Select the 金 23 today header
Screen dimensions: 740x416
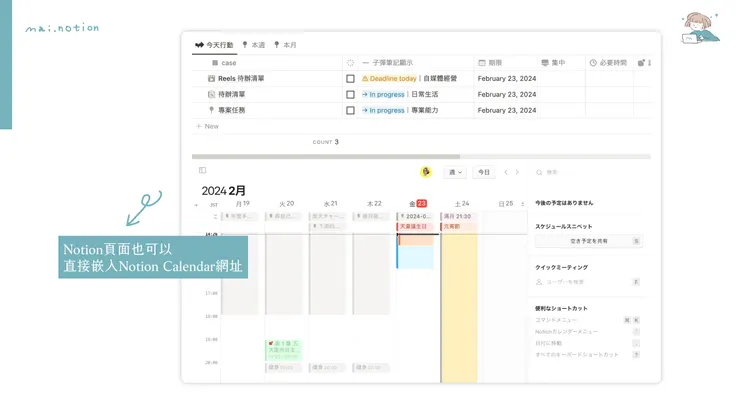tap(418, 204)
